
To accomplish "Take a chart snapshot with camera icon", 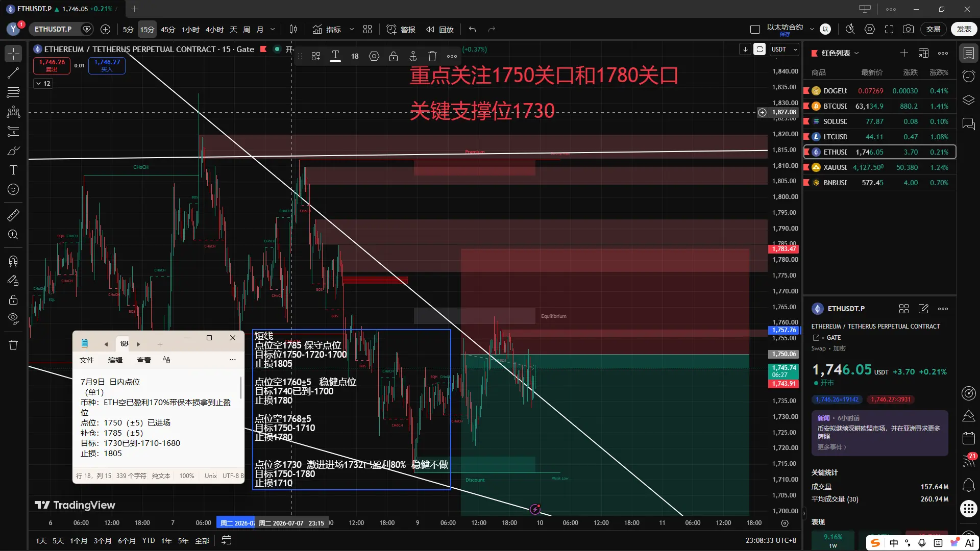I will 909,29.
